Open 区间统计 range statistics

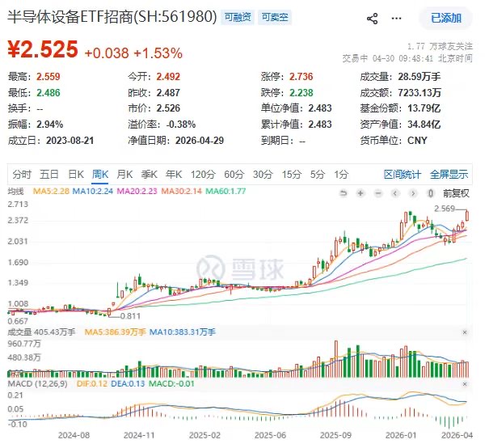[x=402, y=175]
